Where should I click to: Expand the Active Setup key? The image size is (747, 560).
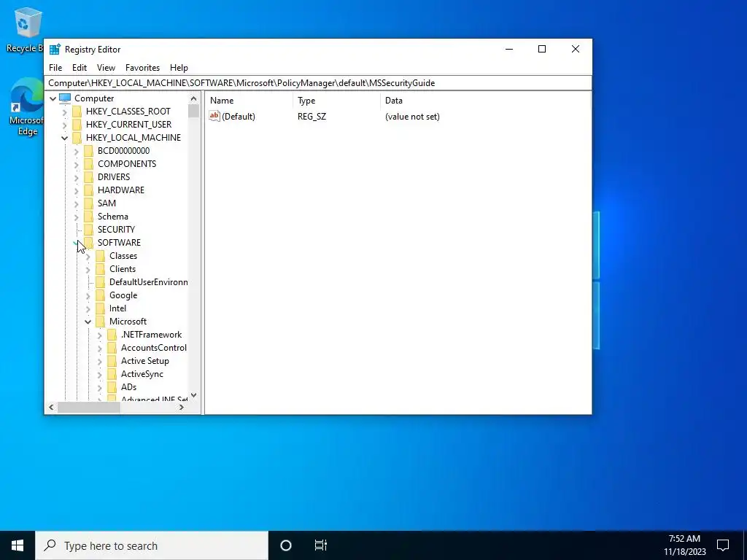click(x=99, y=362)
